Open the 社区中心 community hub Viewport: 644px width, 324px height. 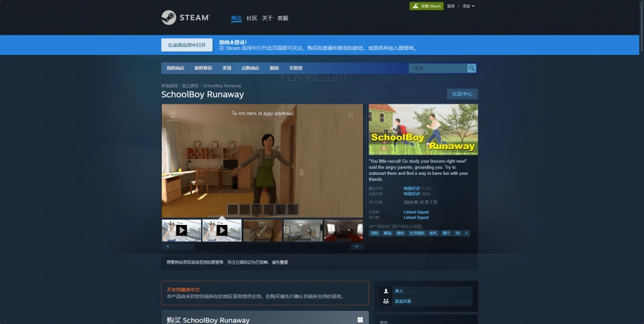[462, 94]
